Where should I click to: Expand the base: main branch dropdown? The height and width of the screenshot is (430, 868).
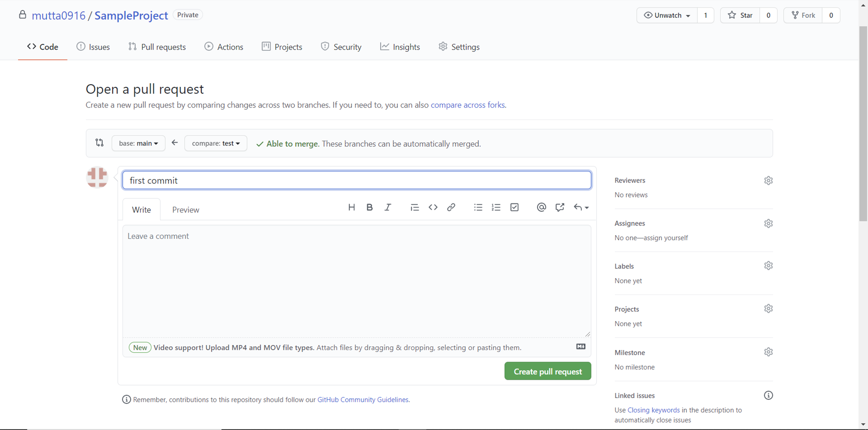tap(138, 143)
